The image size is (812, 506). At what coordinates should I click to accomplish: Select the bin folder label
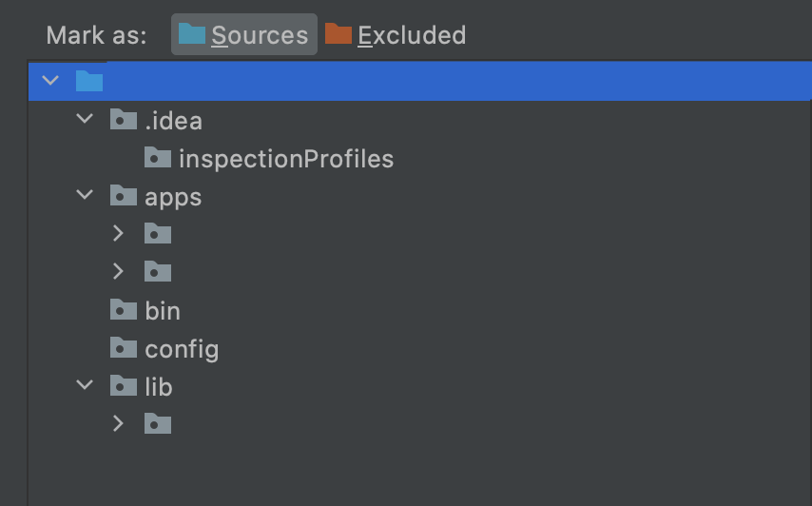click(163, 311)
